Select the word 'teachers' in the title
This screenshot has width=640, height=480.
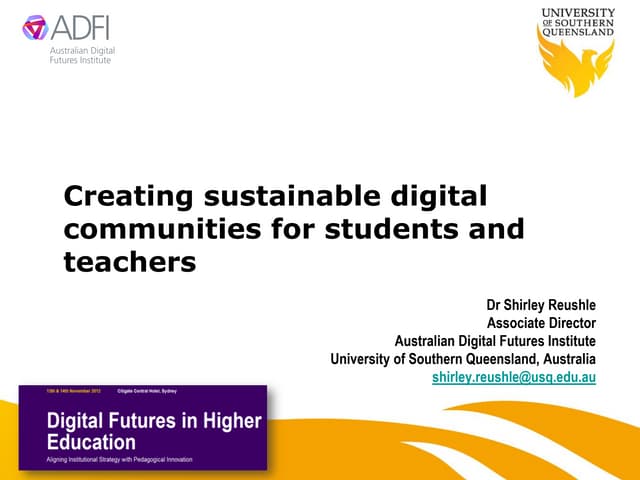[129, 262]
